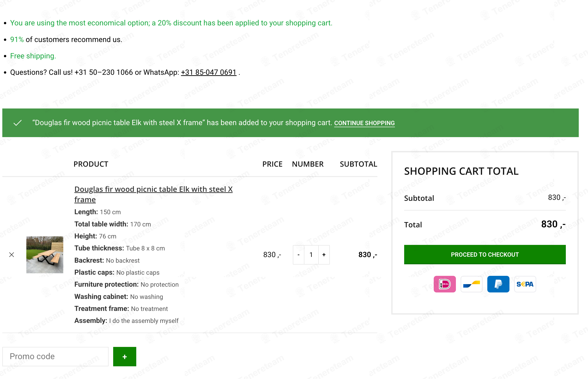Click 'Assembly: I do the assembly myself'
588x379 pixels.
(126, 321)
